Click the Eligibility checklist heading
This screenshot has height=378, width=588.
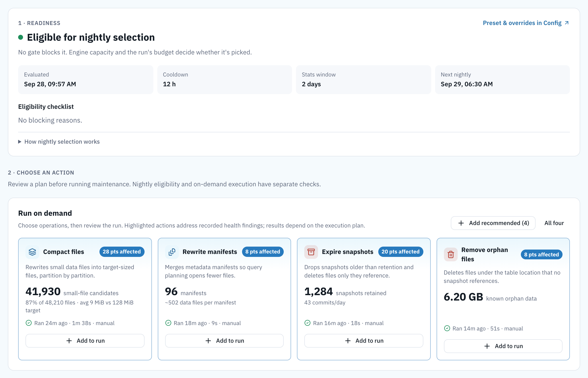(x=46, y=107)
